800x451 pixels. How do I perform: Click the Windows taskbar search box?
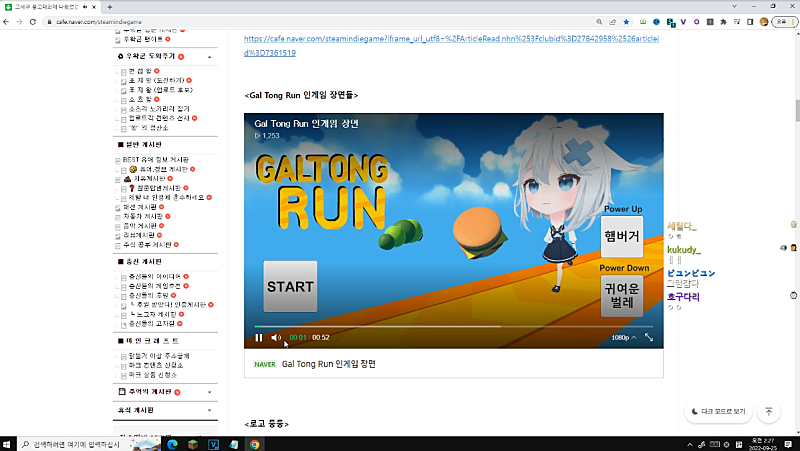point(80,443)
